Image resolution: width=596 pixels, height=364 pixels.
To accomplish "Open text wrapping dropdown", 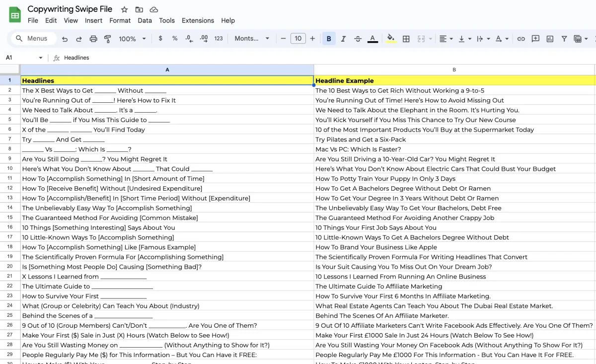I will pos(483,39).
